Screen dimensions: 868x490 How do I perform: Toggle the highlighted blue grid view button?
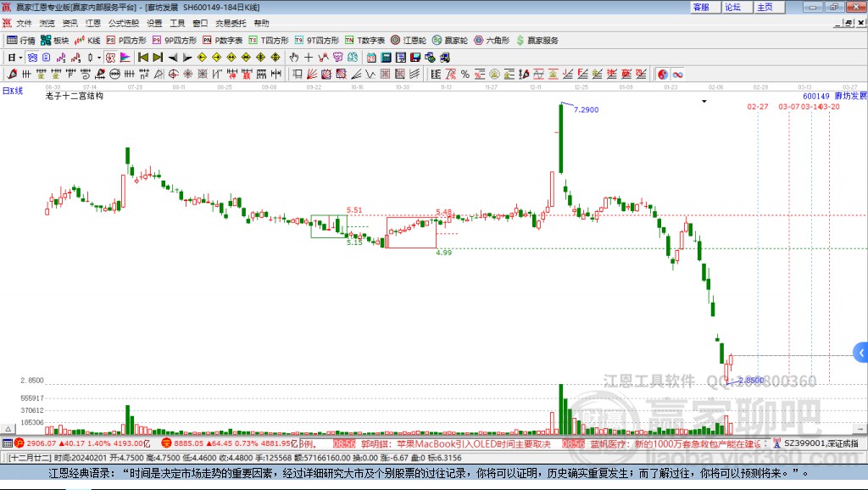point(33,58)
